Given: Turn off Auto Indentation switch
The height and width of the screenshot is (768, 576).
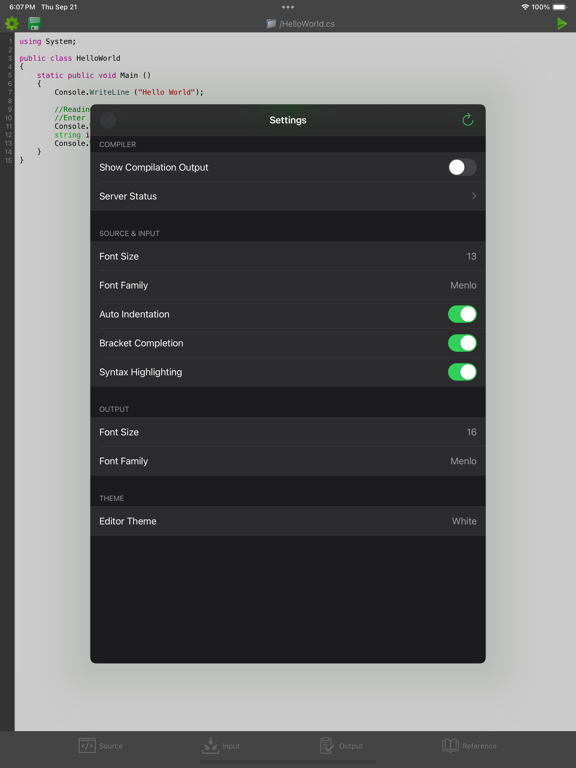Looking at the screenshot, I should pyautogui.click(x=462, y=314).
